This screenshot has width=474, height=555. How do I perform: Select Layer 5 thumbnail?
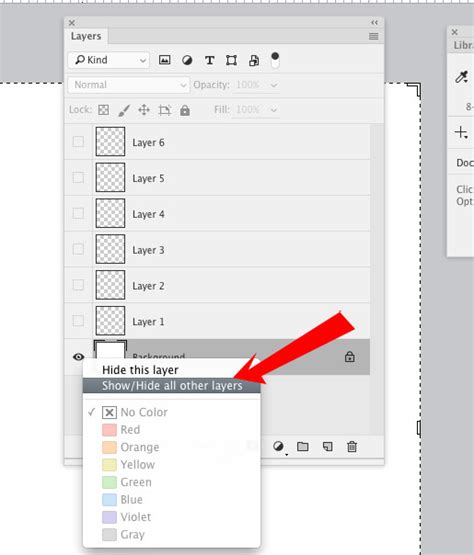(x=110, y=177)
